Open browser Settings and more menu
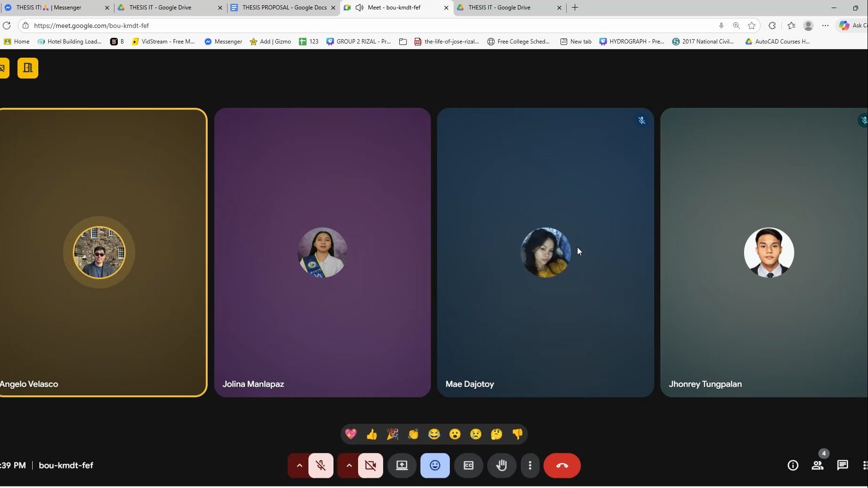Image resolution: width=868 pixels, height=488 pixels. pos(825,26)
